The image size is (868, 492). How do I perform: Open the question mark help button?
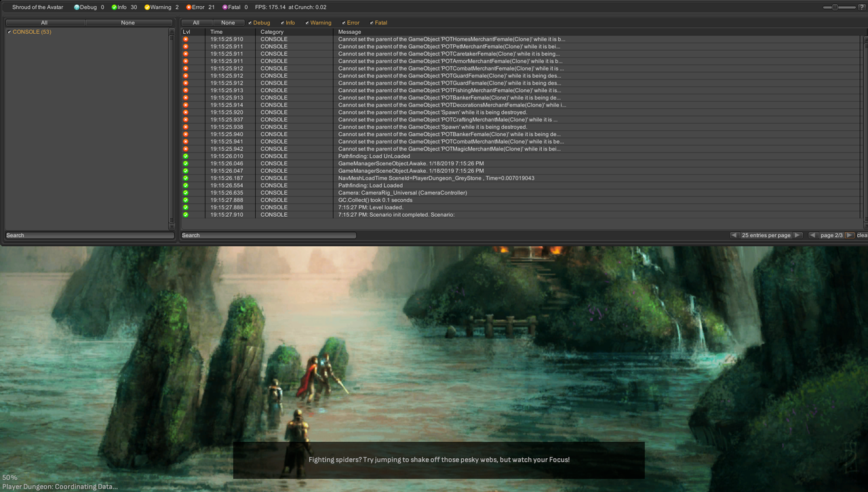pos(861,7)
